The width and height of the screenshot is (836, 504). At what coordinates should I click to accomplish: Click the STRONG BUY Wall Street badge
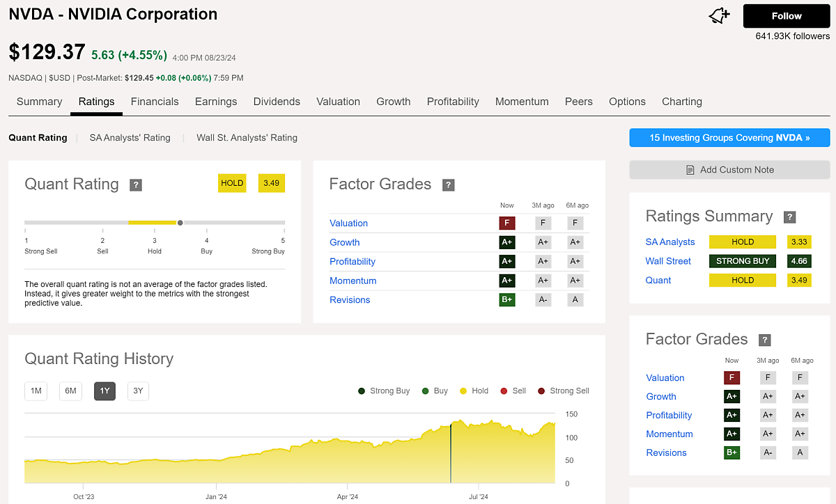(743, 261)
